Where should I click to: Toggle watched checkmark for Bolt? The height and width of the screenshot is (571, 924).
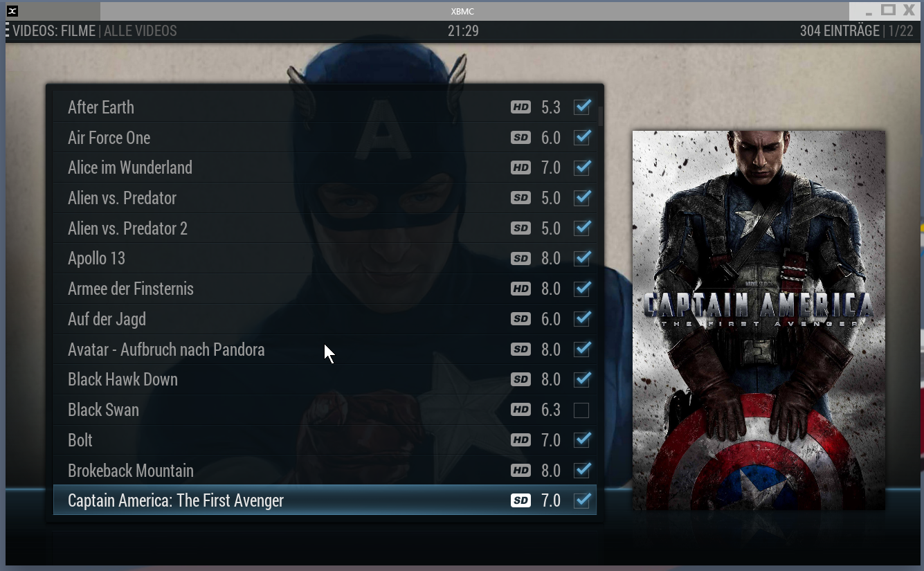click(582, 439)
